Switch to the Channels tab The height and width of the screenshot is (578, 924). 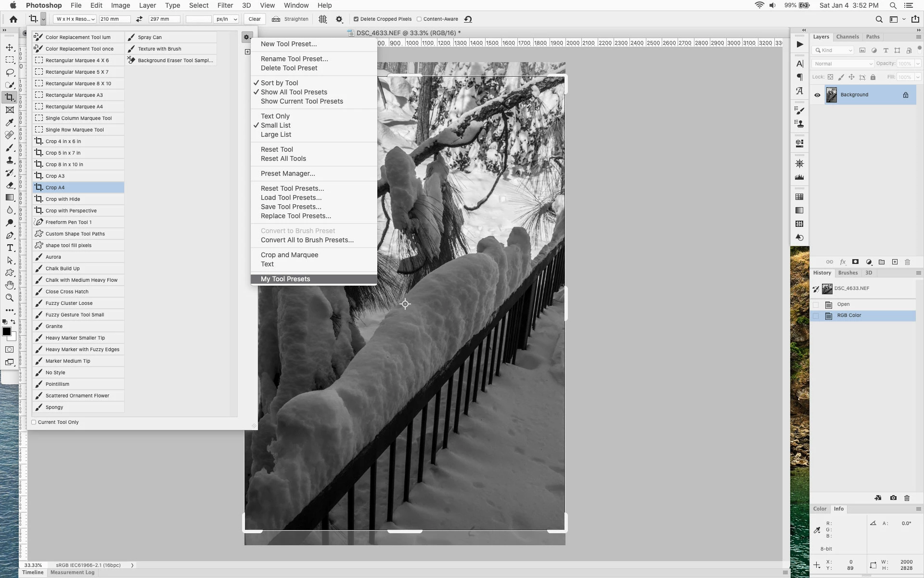[847, 37]
